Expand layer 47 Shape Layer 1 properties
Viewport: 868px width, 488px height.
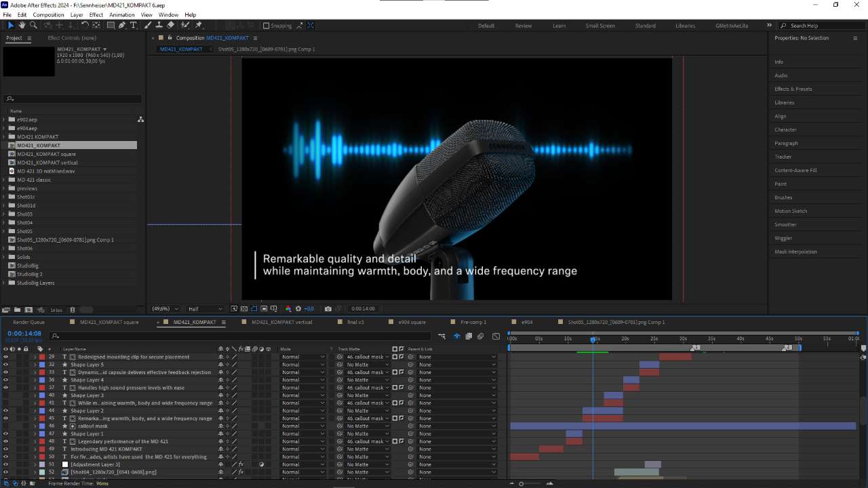point(35,434)
